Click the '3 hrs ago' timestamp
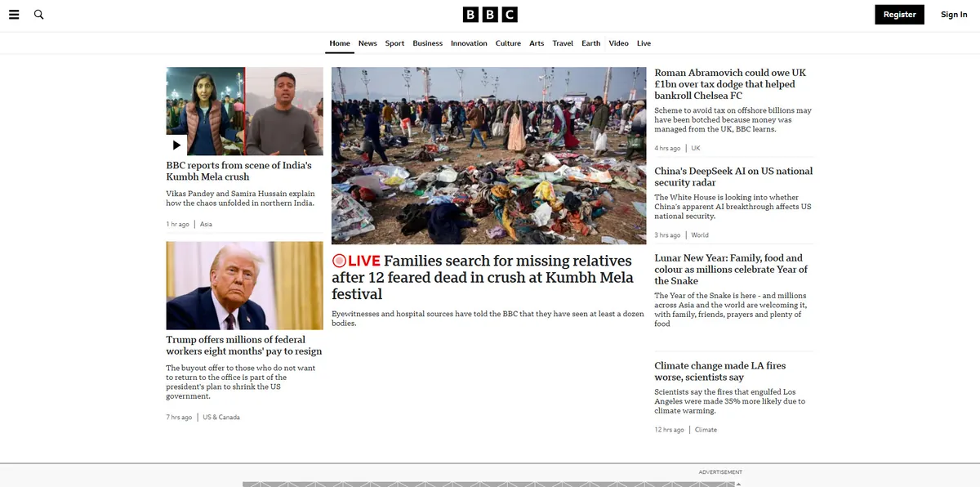Viewport: 980px width, 487px height. point(667,235)
